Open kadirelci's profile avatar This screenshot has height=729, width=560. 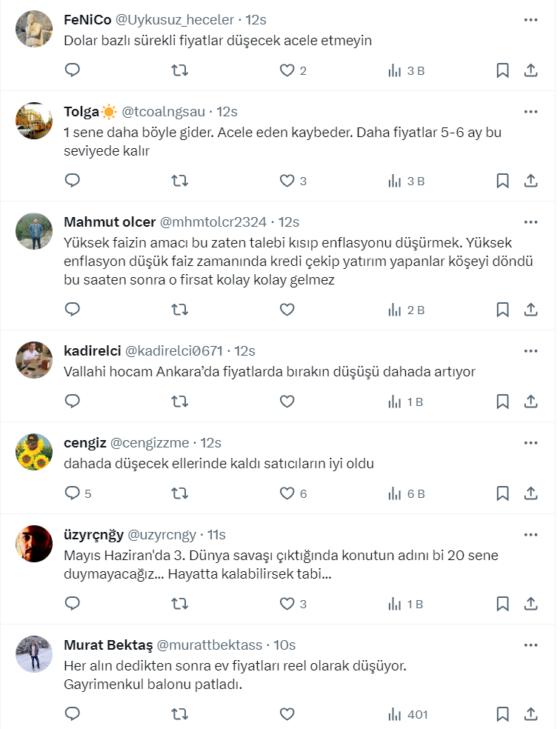coord(34,360)
